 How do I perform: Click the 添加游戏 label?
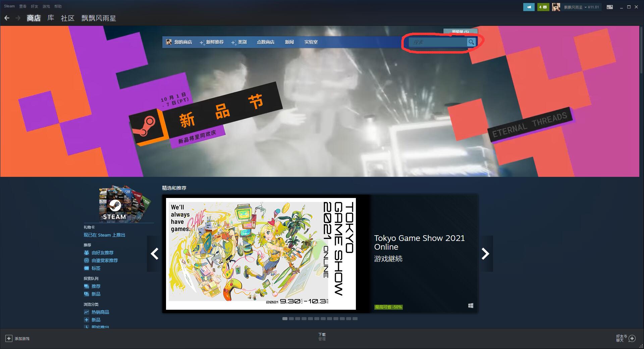22,339
